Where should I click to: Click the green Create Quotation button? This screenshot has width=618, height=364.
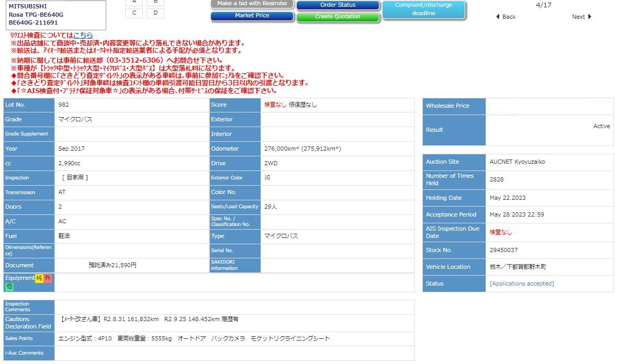pyautogui.click(x=338, y=17)
